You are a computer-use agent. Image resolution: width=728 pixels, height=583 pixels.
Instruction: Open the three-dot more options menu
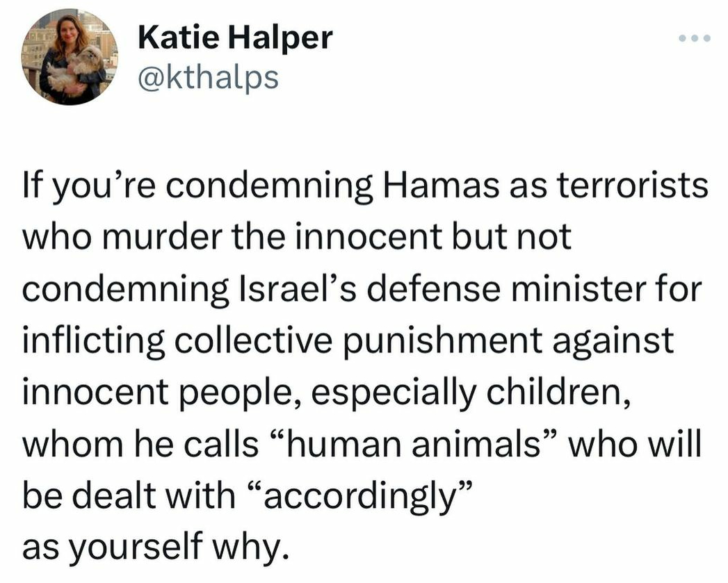tap(694, 38)
